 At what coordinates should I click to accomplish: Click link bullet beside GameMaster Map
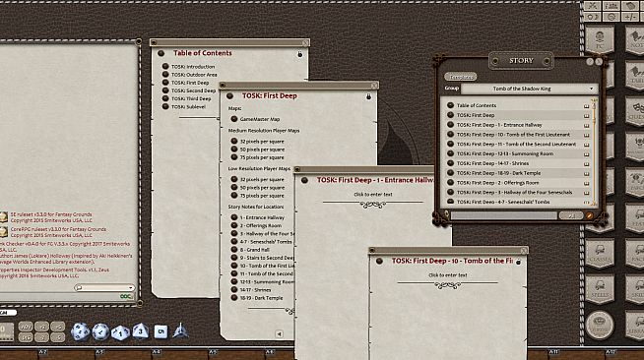234,119
